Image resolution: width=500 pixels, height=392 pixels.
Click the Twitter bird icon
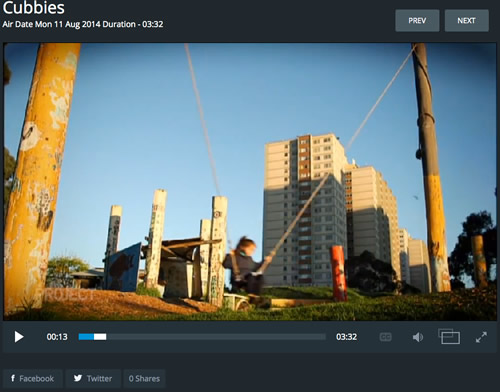pyautogui.click(x=78, y=378)
